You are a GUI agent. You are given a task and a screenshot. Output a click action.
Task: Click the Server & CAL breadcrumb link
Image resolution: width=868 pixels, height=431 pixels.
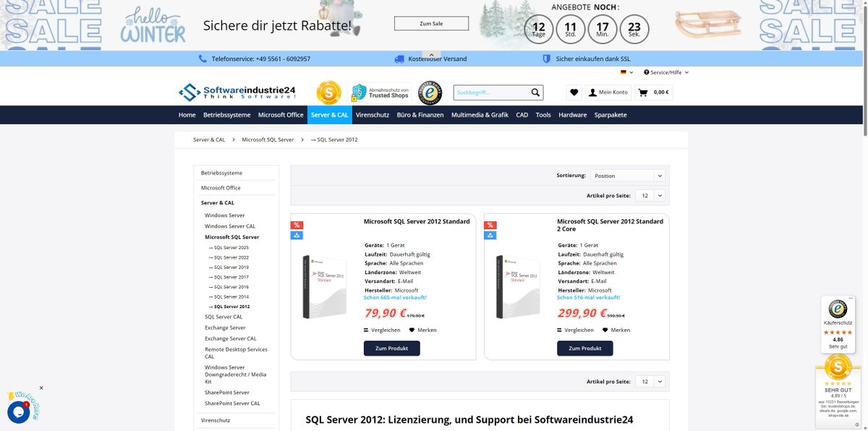(209, 140)
